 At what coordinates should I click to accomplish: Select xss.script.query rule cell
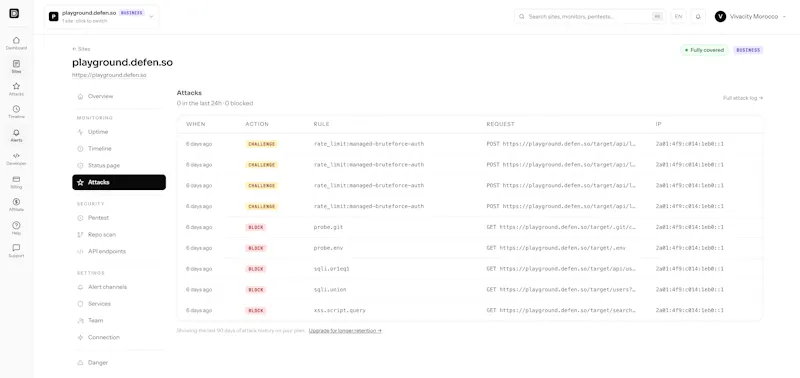pyautogui.click(x=339, y=310)
